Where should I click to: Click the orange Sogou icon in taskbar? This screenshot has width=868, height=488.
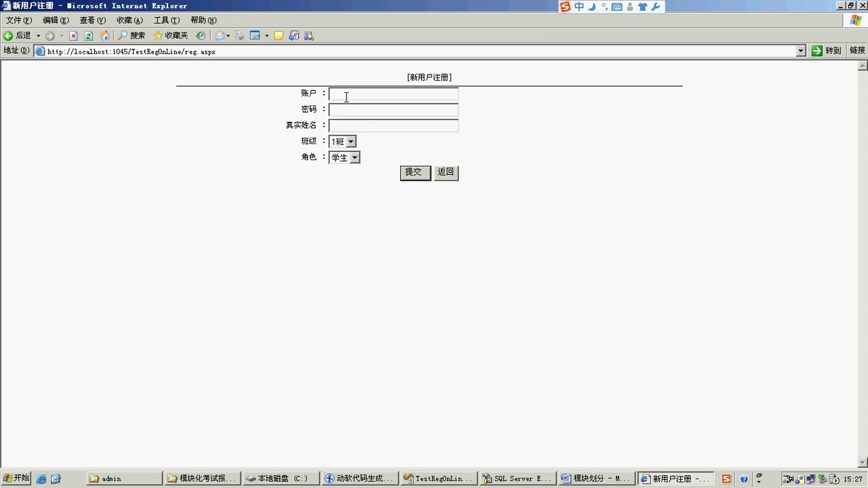[726, 479]
